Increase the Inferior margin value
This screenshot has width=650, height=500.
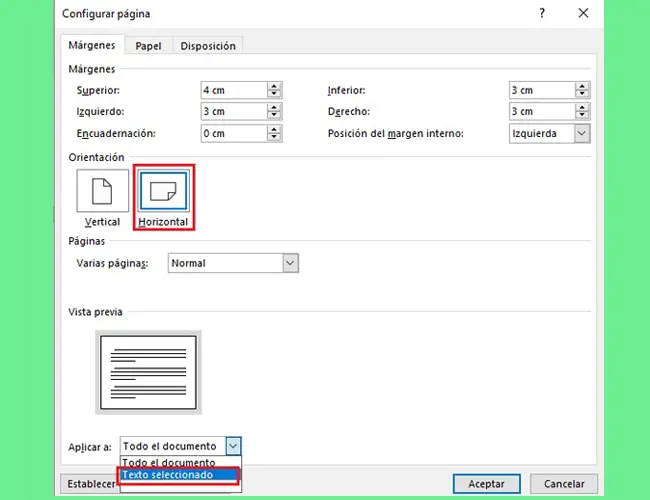582,86
